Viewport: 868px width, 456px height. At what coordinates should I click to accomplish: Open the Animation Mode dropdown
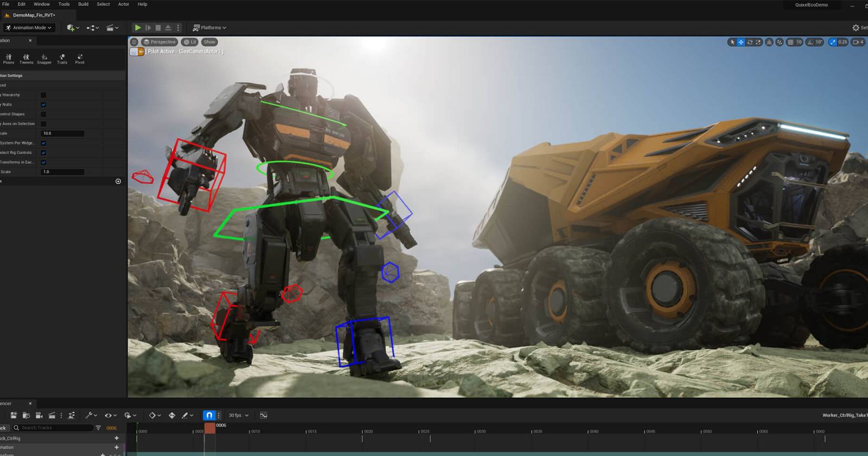click(29, 28)
